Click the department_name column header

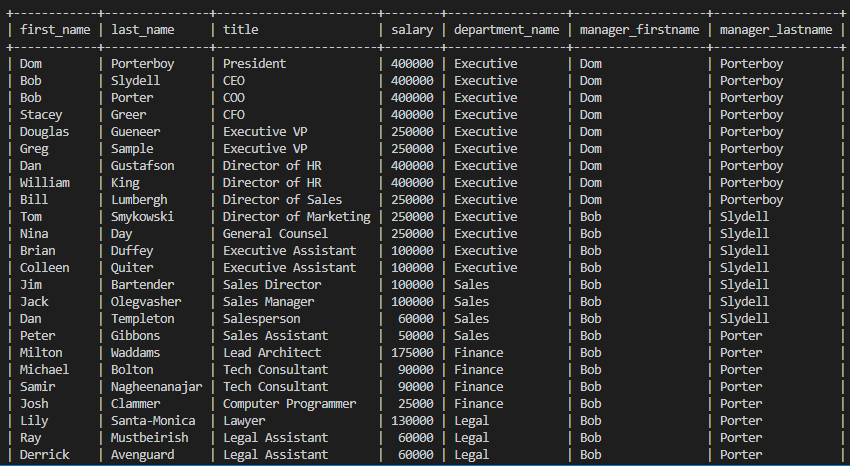[x=506, y=30]
